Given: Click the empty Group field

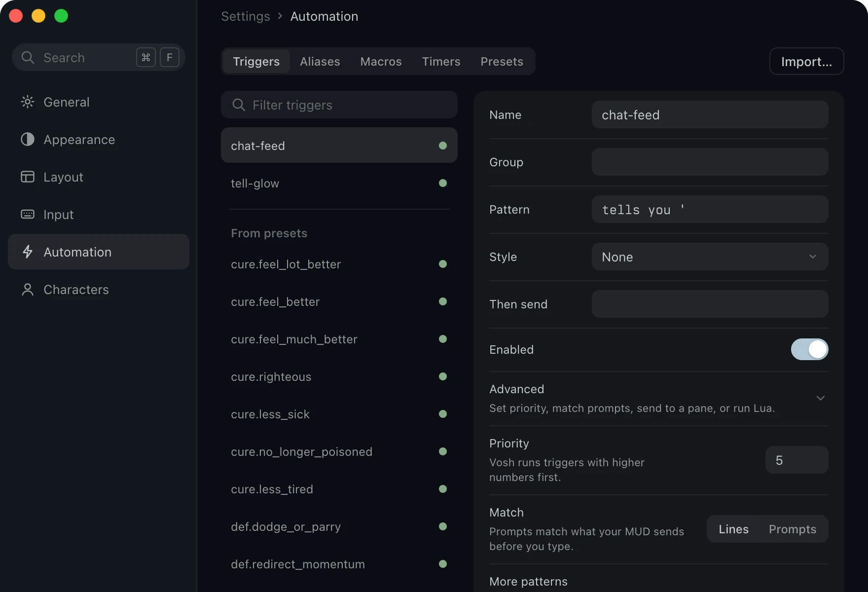Looking at the screenshot, I should coord(710,162).
